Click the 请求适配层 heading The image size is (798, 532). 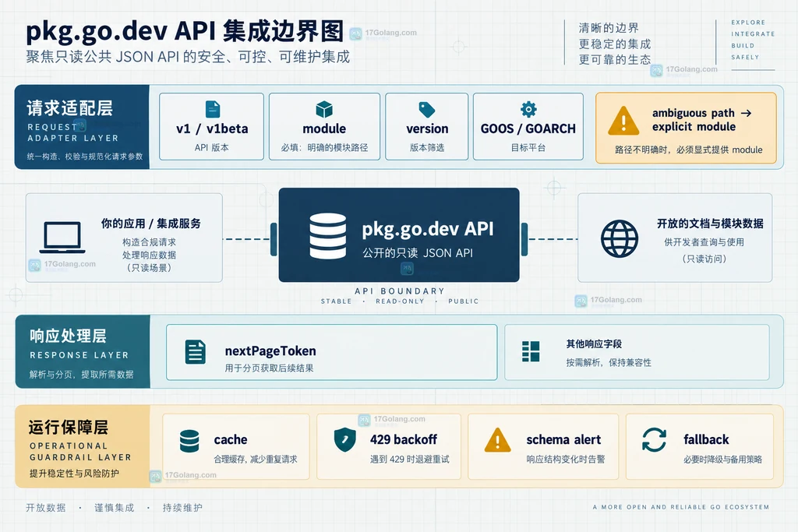(x=69, y=107)
